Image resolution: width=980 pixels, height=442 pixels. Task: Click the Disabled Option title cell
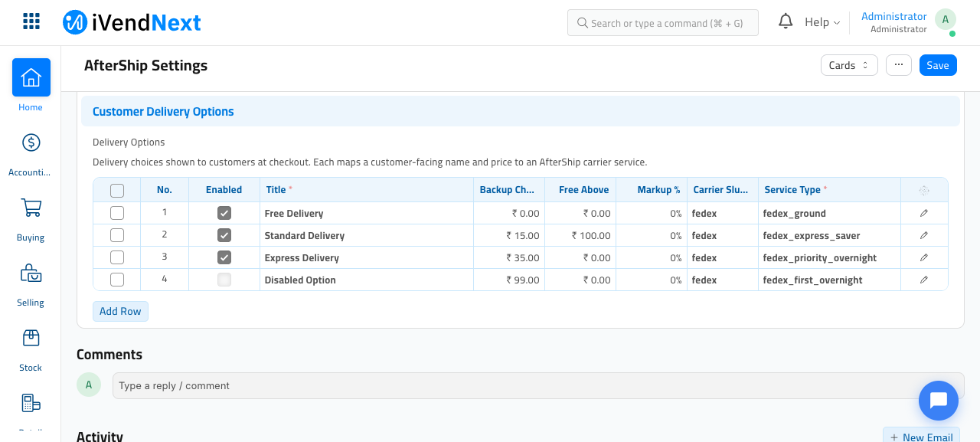click(x=367, y=280)
